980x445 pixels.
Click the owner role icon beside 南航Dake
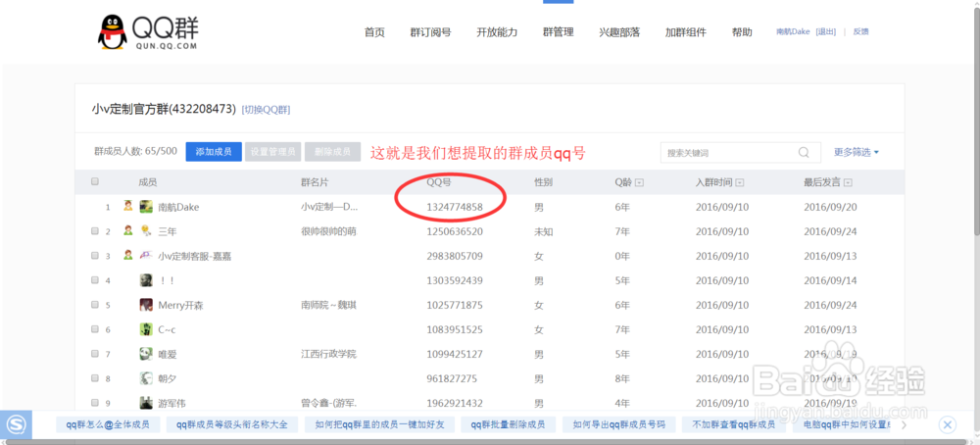pyautogui.click(x=128, y=206)
